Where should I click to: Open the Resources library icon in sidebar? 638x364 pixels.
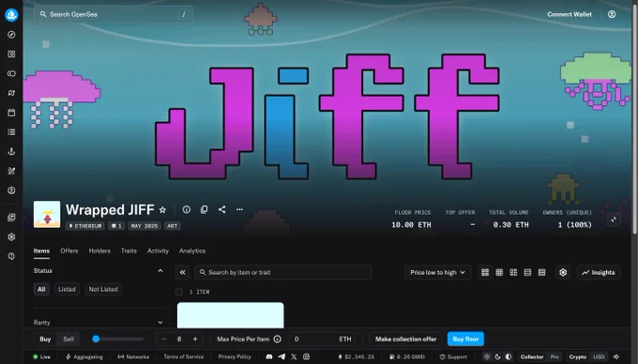(11, 218)
